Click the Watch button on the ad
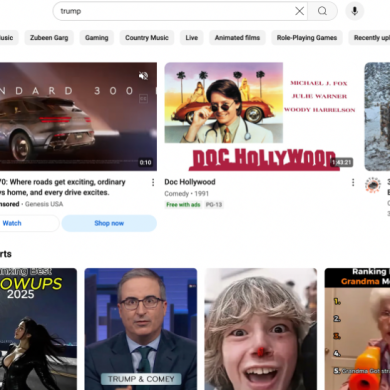Image resolution: width=390 pixels, height=390 pixels. [29, 223]
